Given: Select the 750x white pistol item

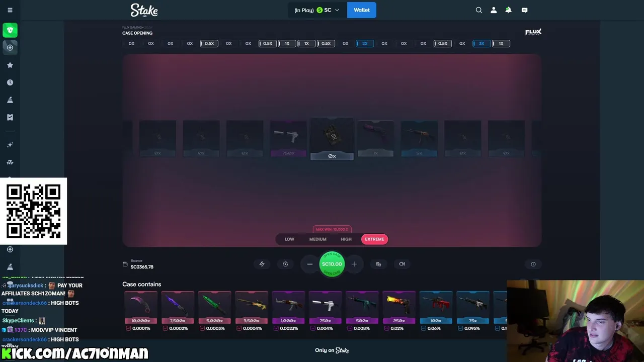Looking at the screenshot, I should point(325,307).
